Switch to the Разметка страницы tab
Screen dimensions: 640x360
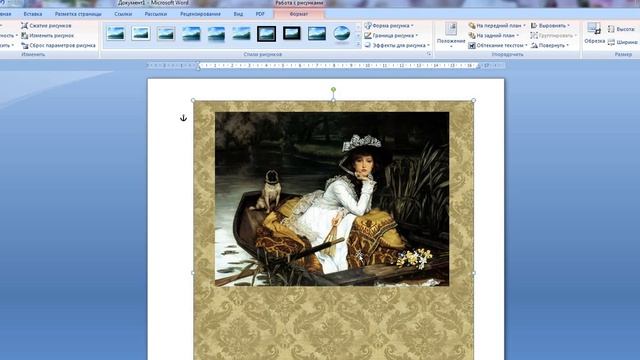click(78, 14)
